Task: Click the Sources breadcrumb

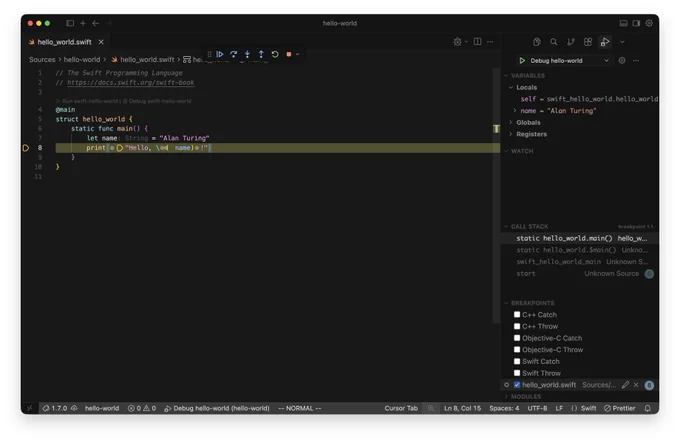Action: tap(42, 59)
